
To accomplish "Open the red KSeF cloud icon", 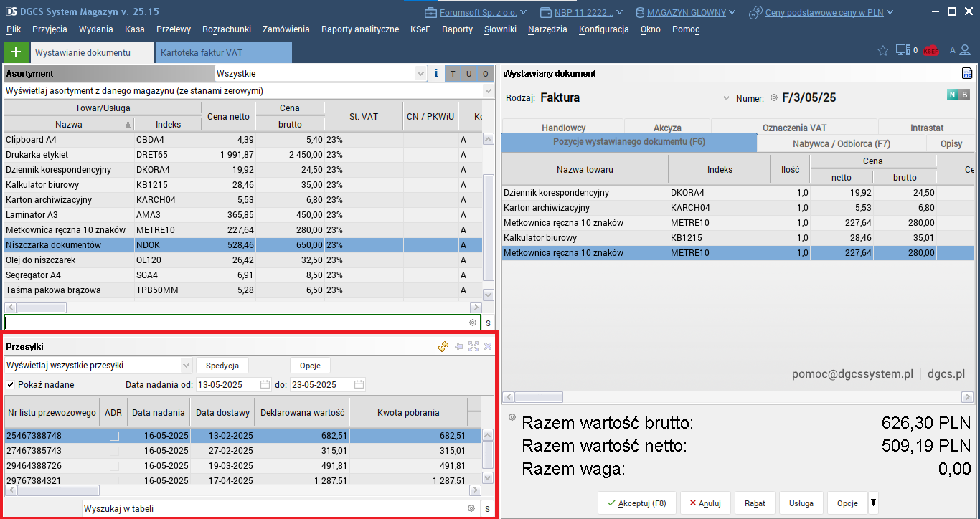I will (930, 51).
